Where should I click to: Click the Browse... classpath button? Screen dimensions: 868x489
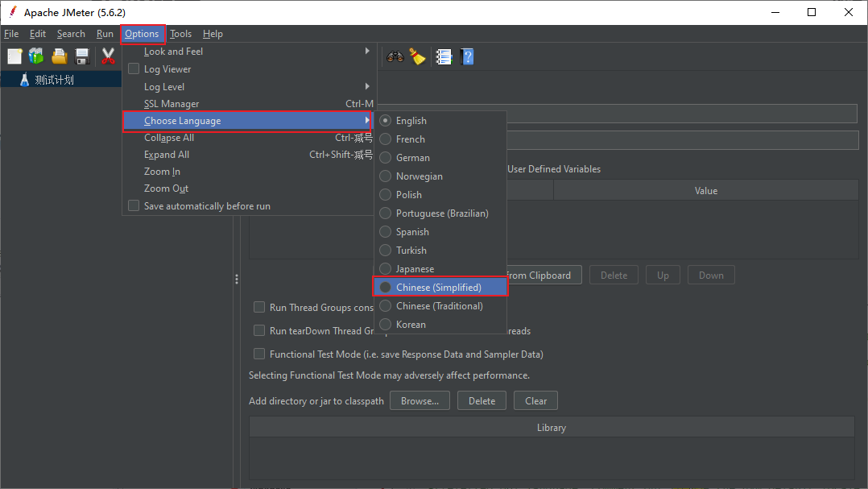(x=420, y=401)
